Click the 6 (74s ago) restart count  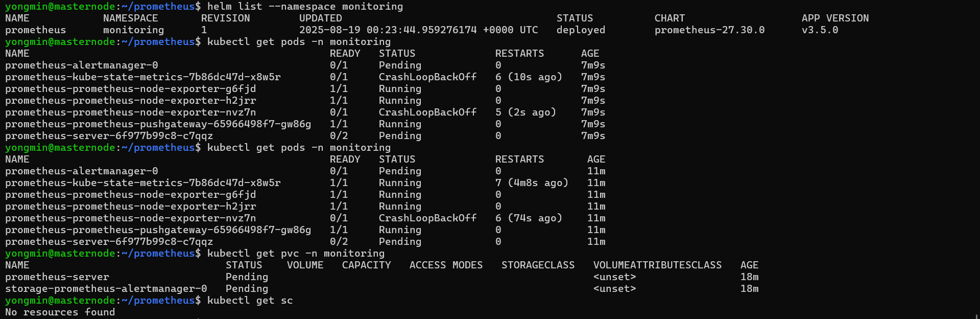click(529, 218)
